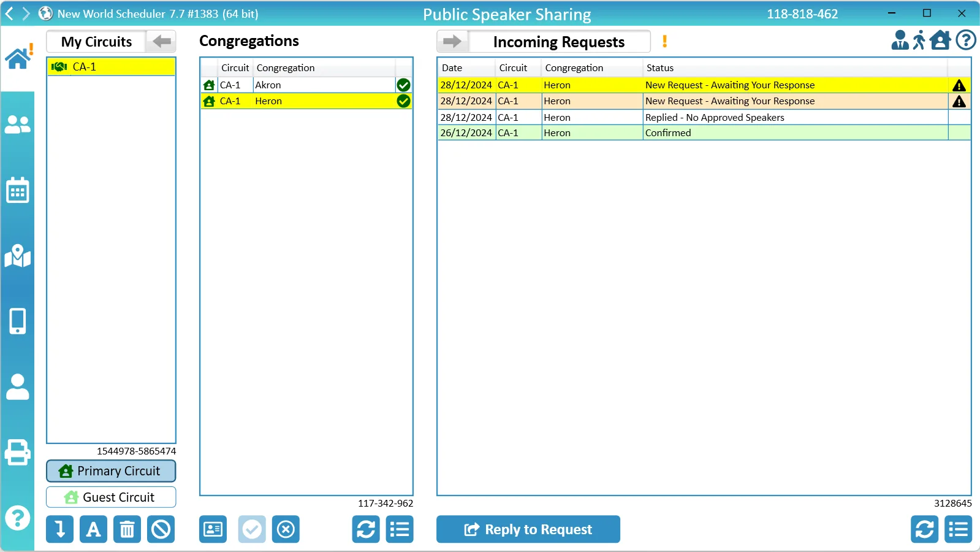Open the mobile device icon in sidebar
Viewport: 980px width, 552px height.
pyautogui.click(x=17, y=321)
